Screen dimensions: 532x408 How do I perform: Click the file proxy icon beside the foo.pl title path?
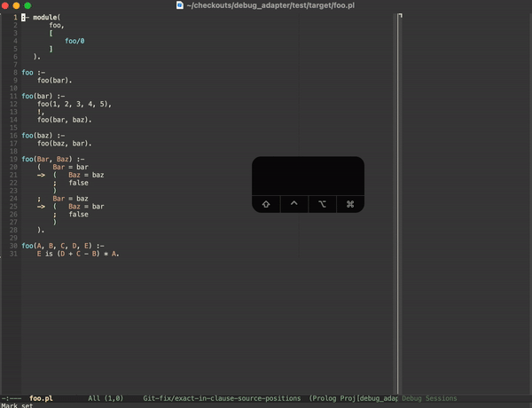tap(180, 5)
